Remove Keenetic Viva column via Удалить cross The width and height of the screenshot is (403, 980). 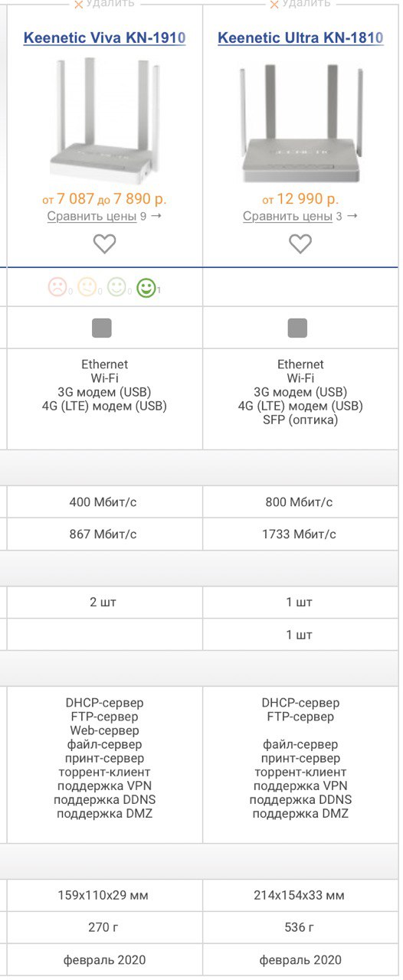click(x=104, y=4)
